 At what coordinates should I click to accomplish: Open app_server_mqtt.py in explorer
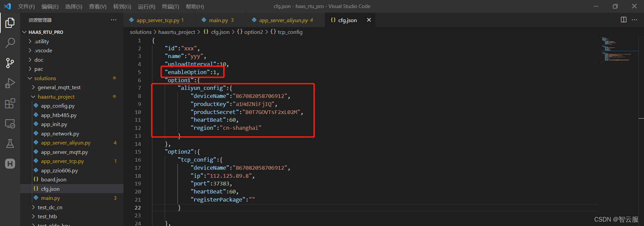pyautogui.click(x=72, y=152)
